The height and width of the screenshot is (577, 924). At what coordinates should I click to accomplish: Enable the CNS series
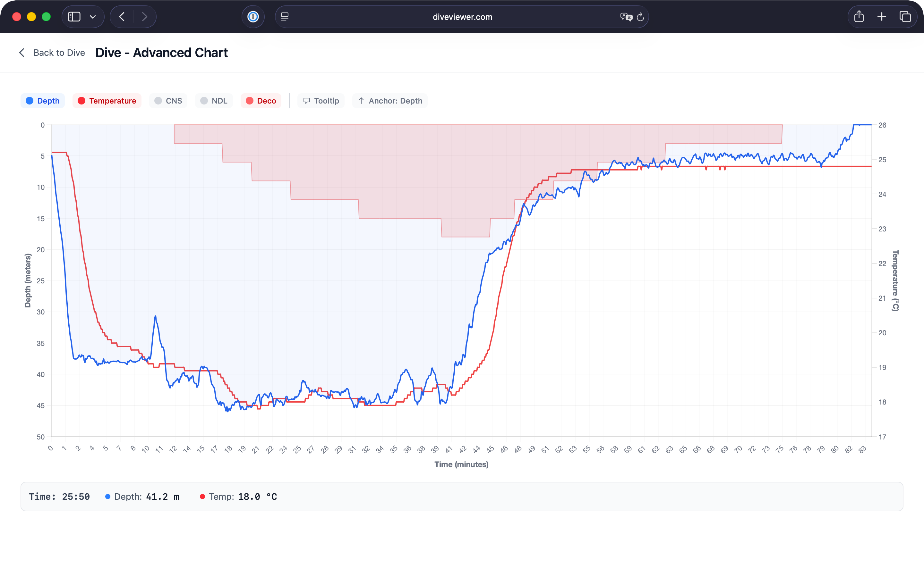(168, 101)
